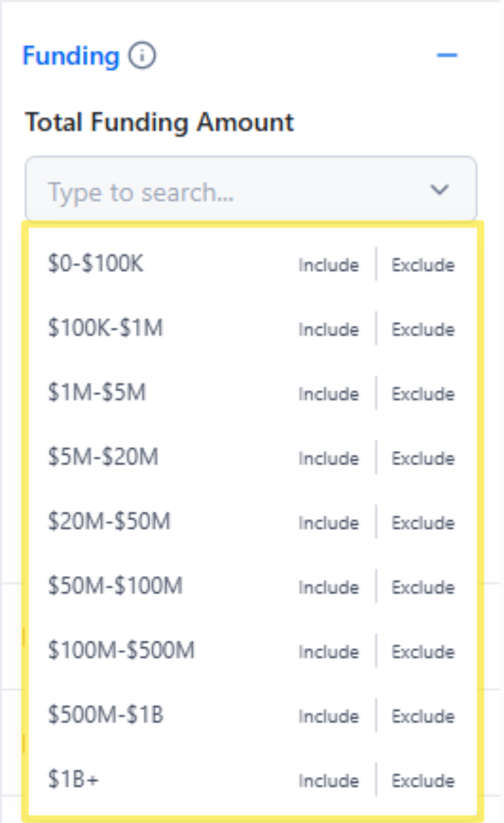Viewport: 504px width, 823px height.
Task: Exclude the $0-$100K funding range
Action: point(423,265)
